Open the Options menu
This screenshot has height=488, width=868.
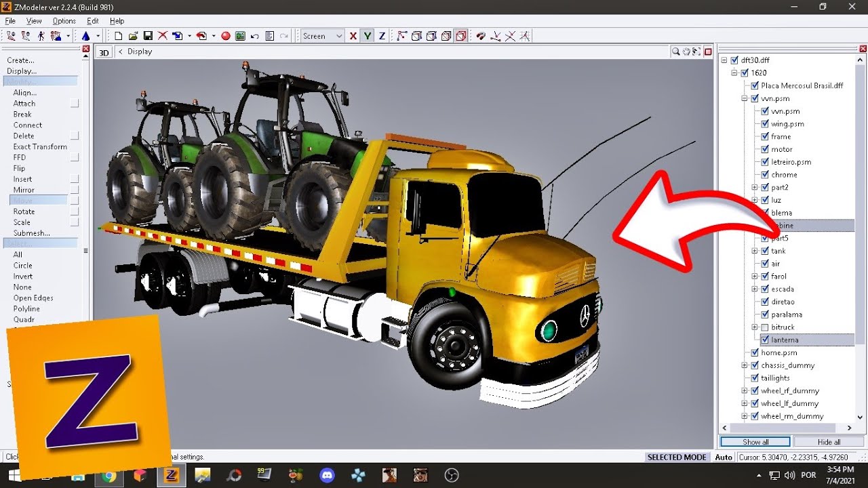click(x=64, y=21)
